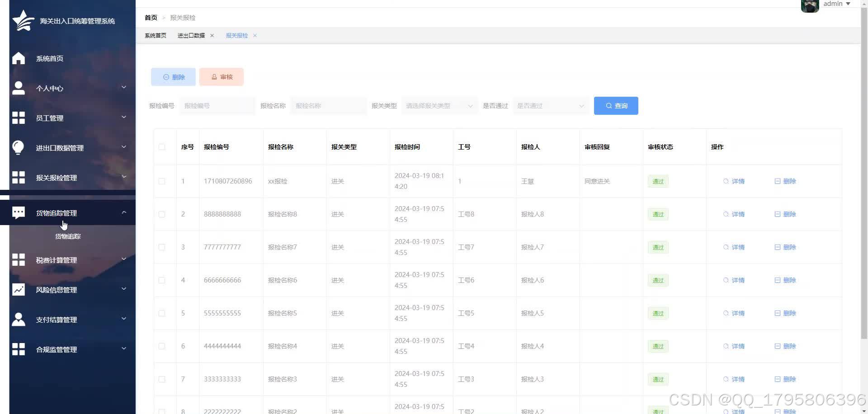Viewport: 868px width, 414px height.
Task: Delete the row with number 1710807260896
Action: pyautogui.click(x=785, y=181)
